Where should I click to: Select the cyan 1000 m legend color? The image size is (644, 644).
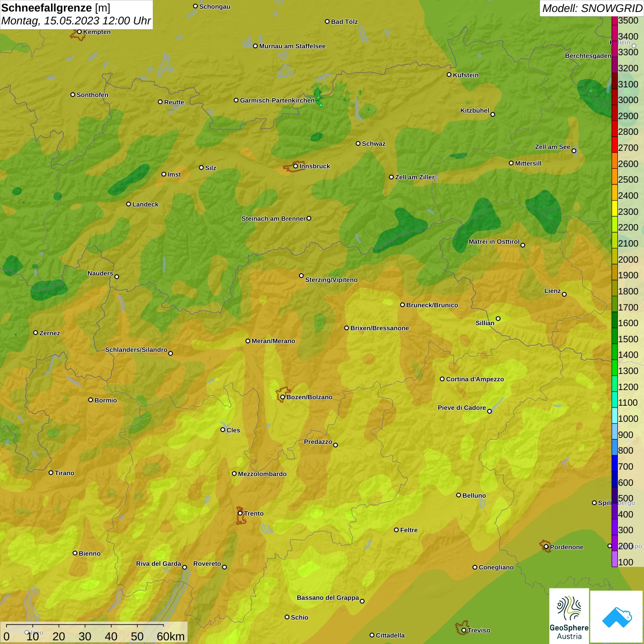coord(615,416)
